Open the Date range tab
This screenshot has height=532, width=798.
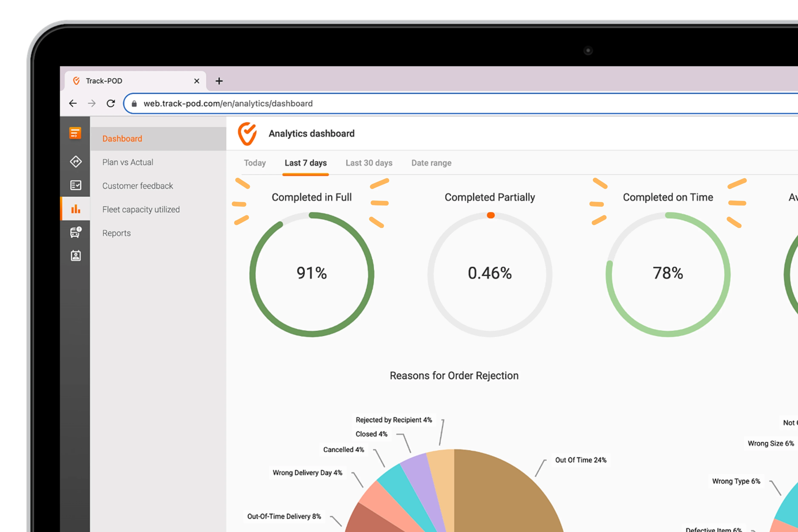coord(431,163)
